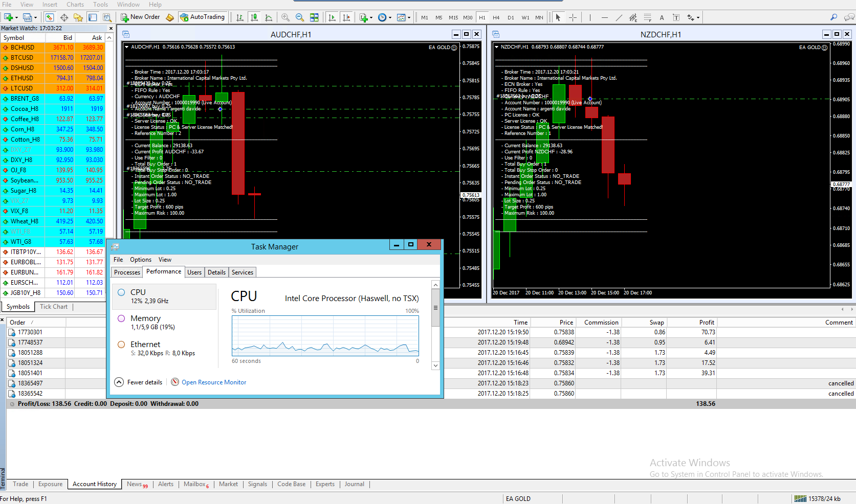
Task: Select the crosshair tool
Action: pyautogui.click(x=573, y=17)
